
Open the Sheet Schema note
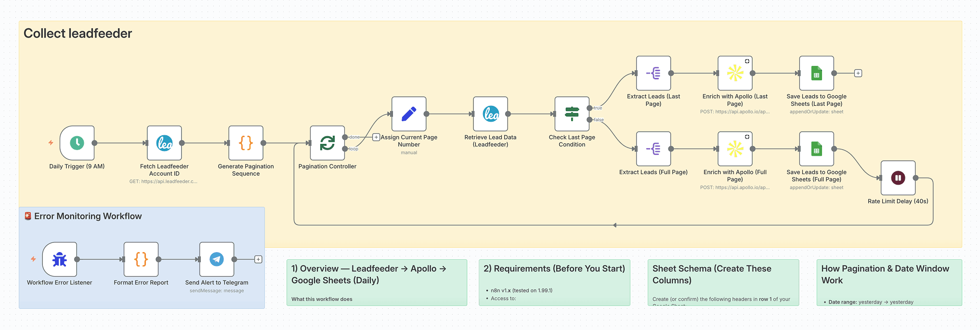723,283
